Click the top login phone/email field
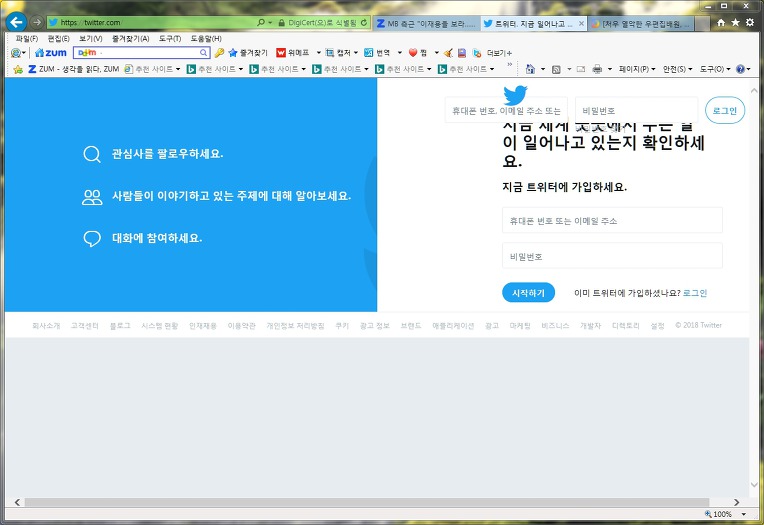This screenshot has width=764, height=525. 506,110
